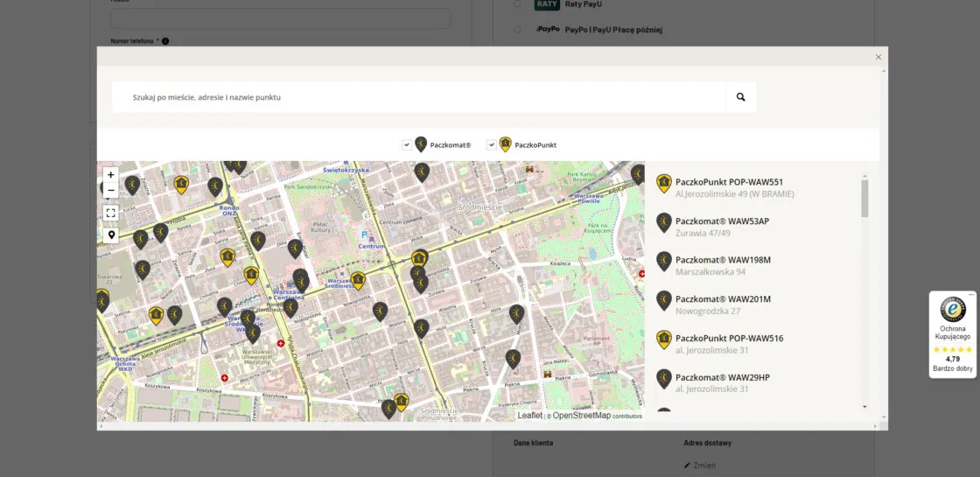Select the Paczkomat marker on Jana Pawła II near Złota

[258, 241]
